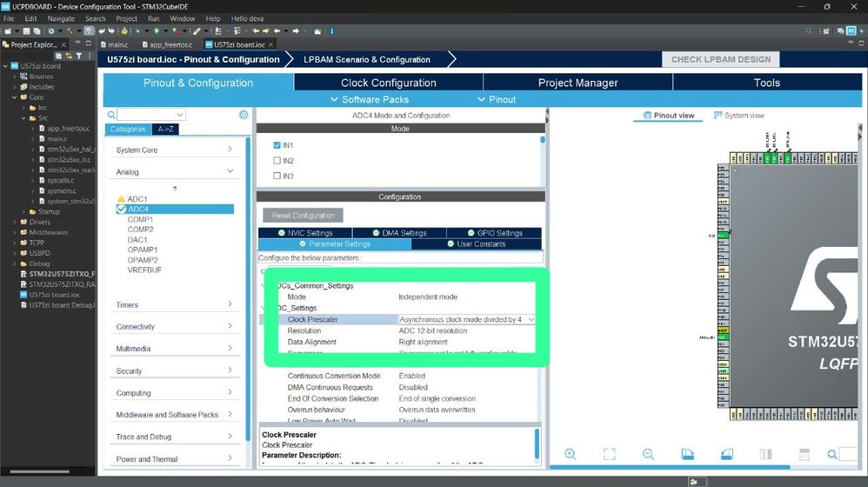Click the pin search input field
The width and height of the screenshot is (868, 487).
[849, 454]
